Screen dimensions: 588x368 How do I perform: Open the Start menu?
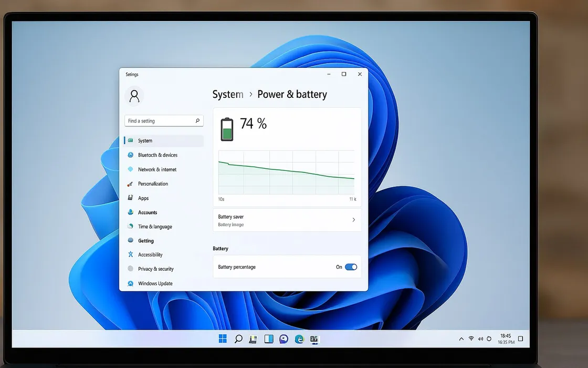pos(223,339)
